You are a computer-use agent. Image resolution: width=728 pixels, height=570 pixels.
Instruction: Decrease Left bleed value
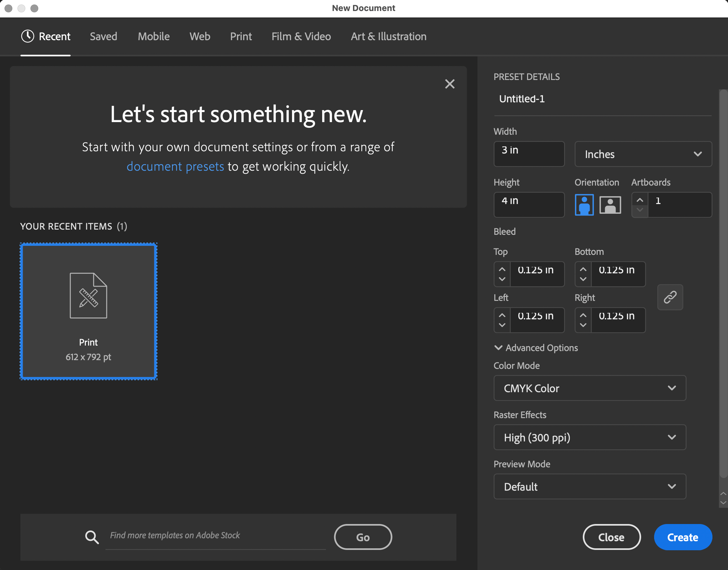[502, 325]
